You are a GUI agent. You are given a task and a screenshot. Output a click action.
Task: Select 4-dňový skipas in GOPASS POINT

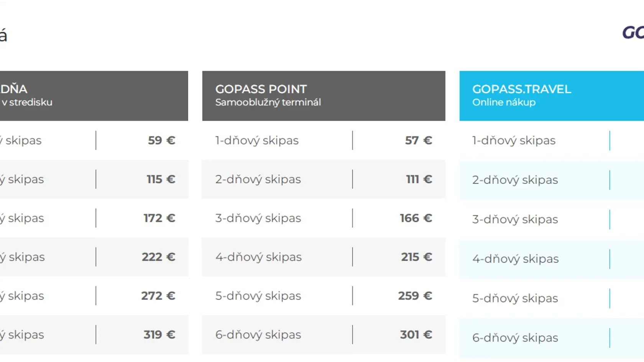coord(258,257)
